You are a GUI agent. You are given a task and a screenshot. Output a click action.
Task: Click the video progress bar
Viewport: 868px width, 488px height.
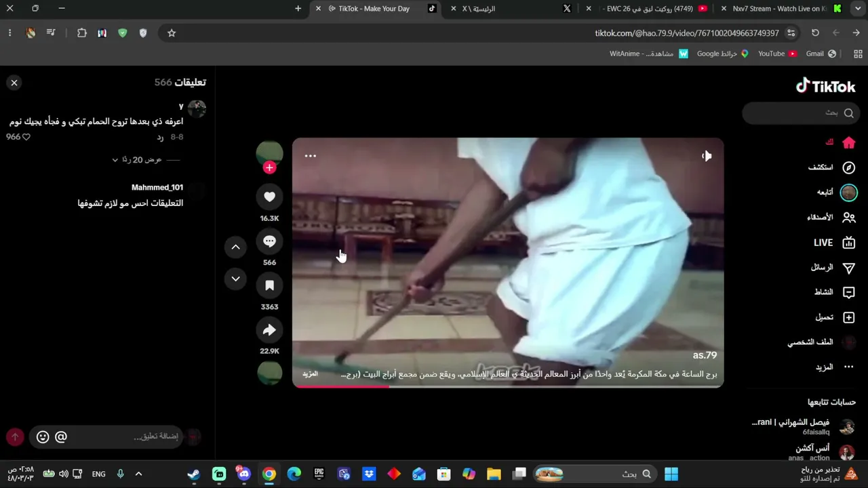(508, 386)
